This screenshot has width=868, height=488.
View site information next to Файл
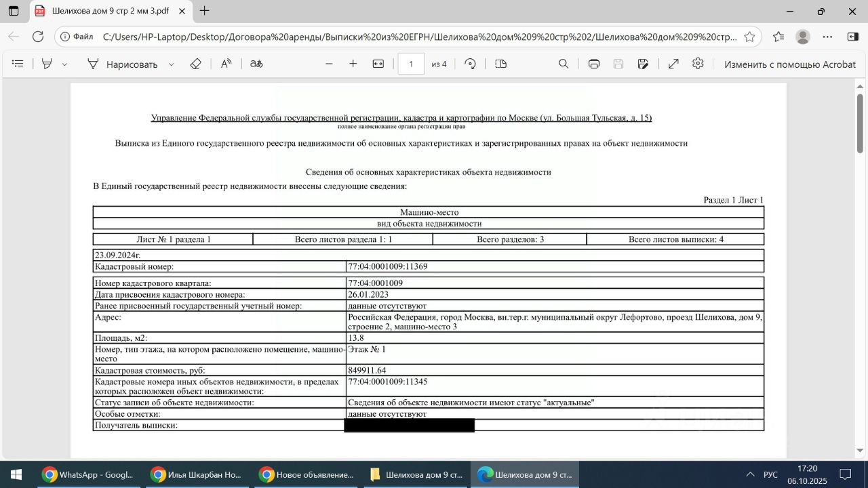[77, 37]
